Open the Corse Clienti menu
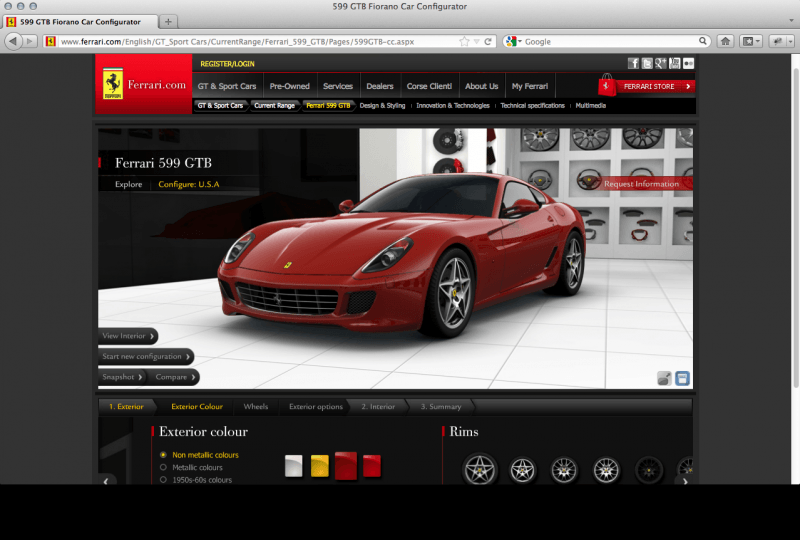The width and height of the screenshot is (800, 540). [x=429, y=86]
